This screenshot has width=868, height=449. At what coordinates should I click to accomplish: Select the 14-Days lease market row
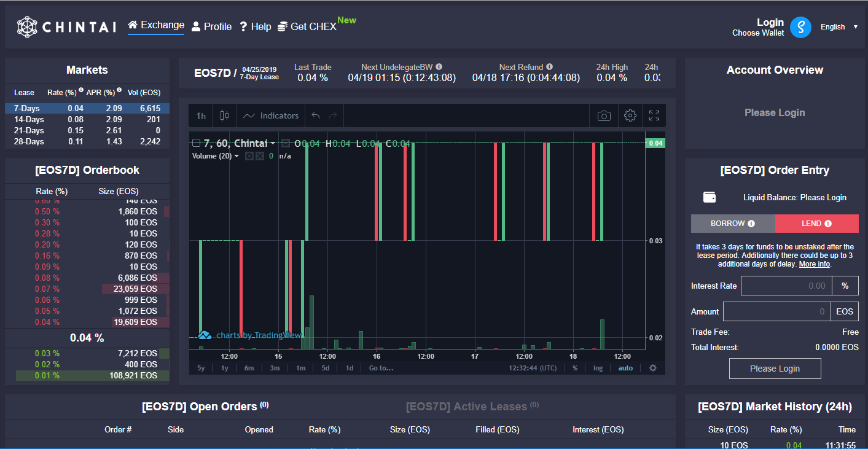(87, 119)
